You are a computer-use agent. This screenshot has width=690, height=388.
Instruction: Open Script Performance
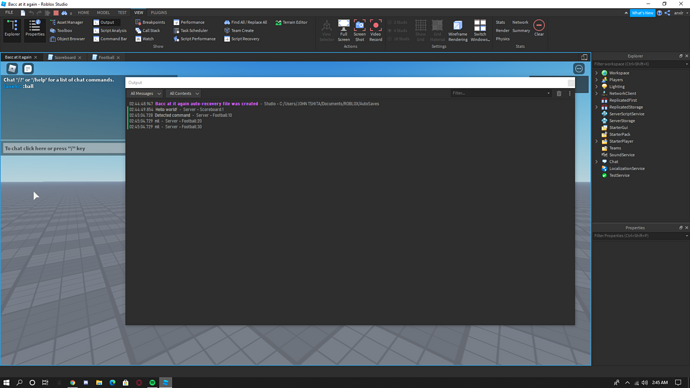(x=195, y=39)
